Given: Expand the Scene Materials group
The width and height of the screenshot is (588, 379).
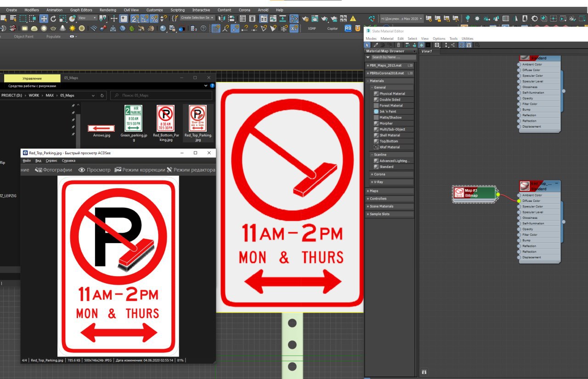Looking at the screenshot, I should tap(390, 206).
